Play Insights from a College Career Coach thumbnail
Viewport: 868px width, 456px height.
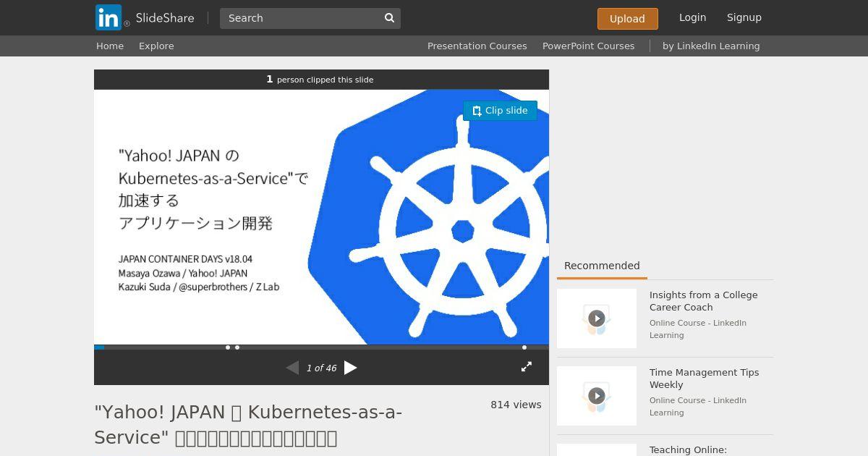coord(597,318)
